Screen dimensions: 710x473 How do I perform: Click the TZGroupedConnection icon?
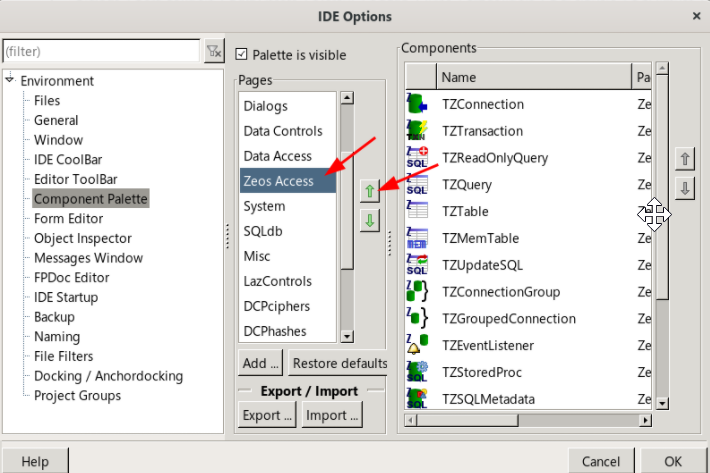click(x=417, y=318)
